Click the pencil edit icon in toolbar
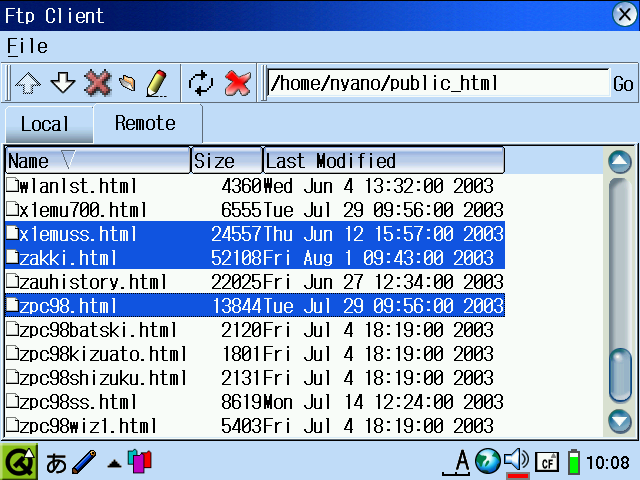Image resolution: width=640 pixels, height=480 pixels. pyautogui.click(x=156, y=83)
